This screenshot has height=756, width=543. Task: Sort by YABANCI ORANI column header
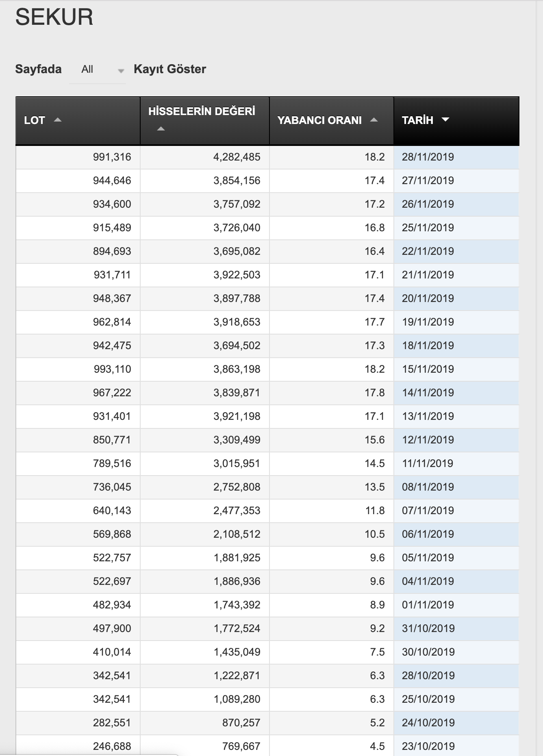(332, 121)
